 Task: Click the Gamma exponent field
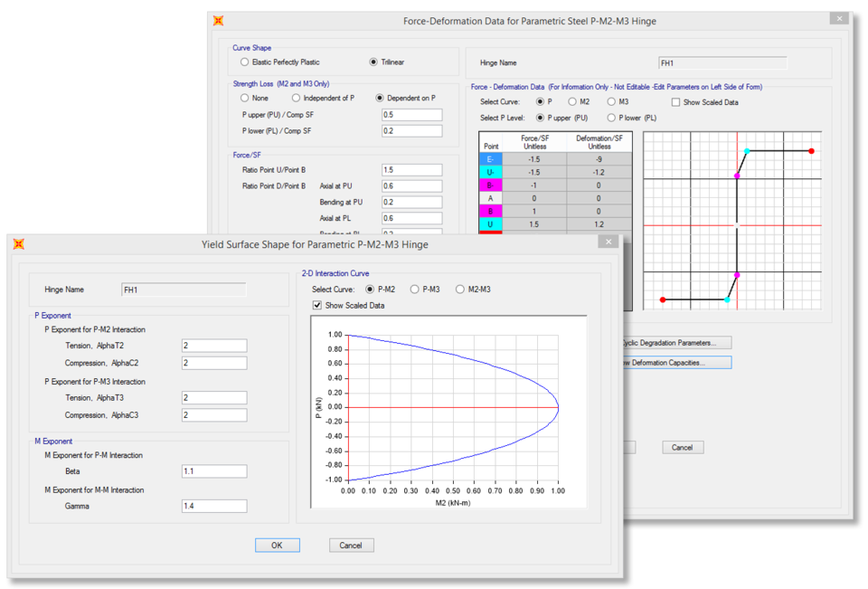[x=214, y=506]
